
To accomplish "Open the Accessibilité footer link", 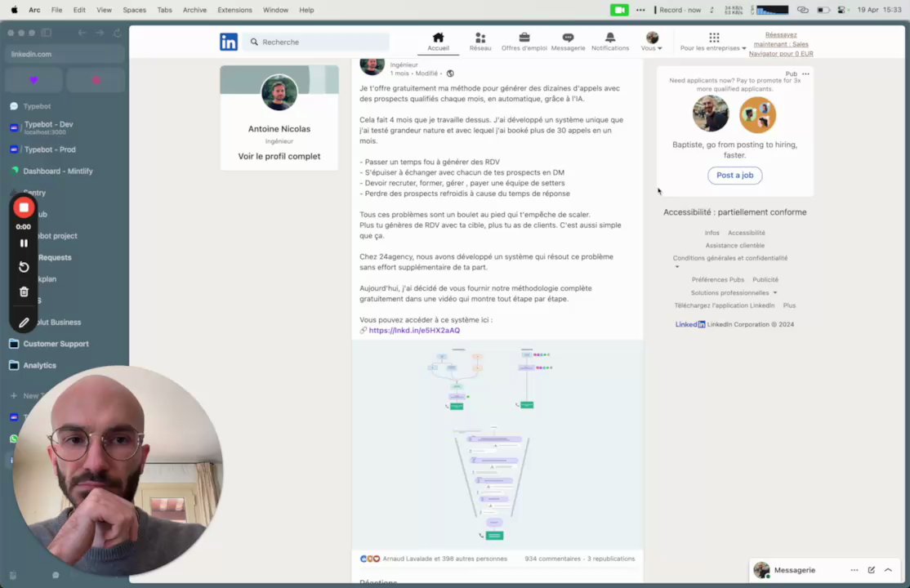I will coord(747,233).
